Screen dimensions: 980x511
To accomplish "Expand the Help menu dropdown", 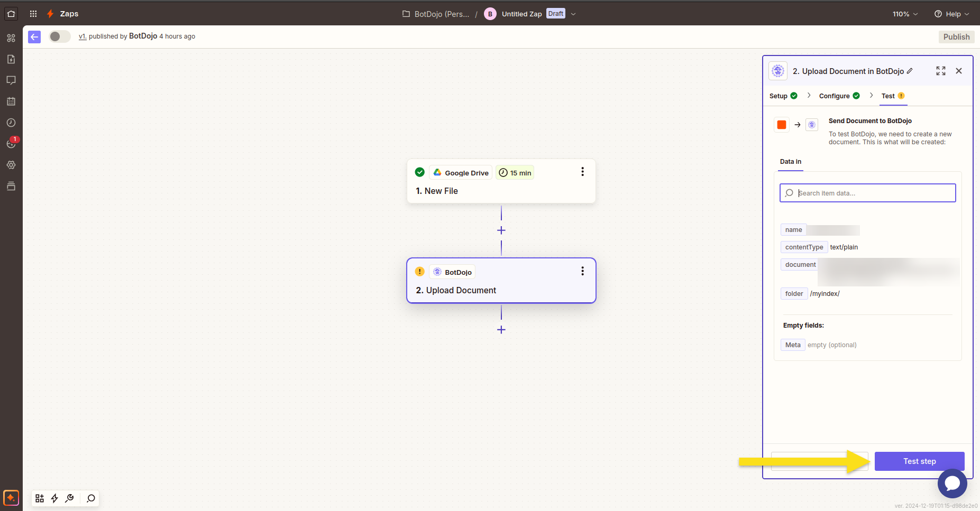I will [951, 14].
